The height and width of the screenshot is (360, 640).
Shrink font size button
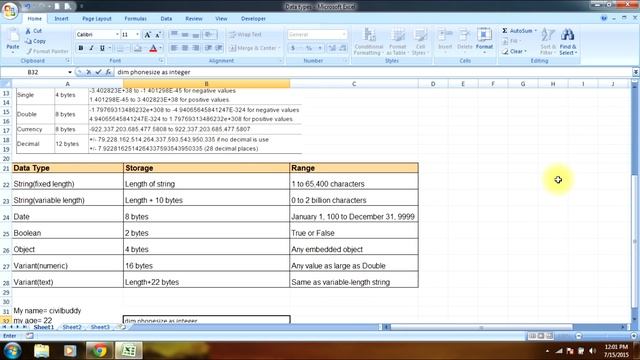click(x=158, y=35)
